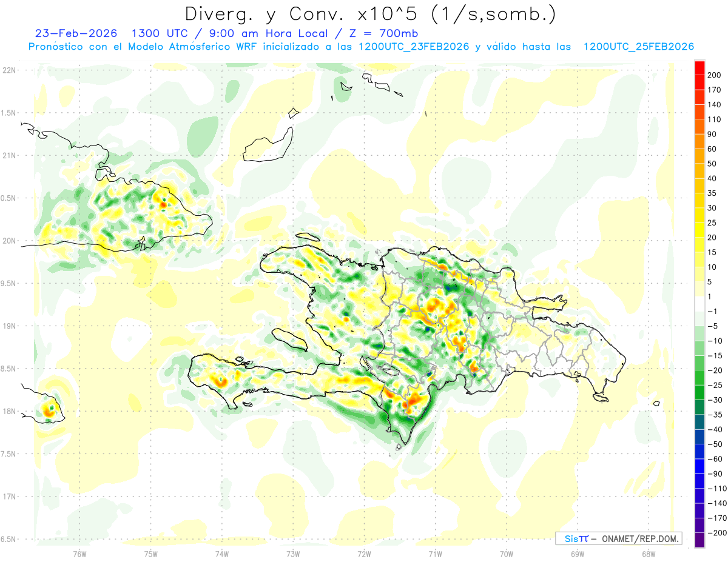Click the '68W' longitude label
Screen dimensions: 728x562
[649, 554]
